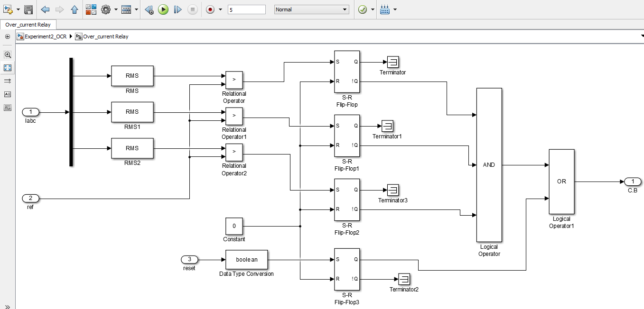Toggle sample time display arrows icon
Screen dimensions: 644x309
coord(8,81)
